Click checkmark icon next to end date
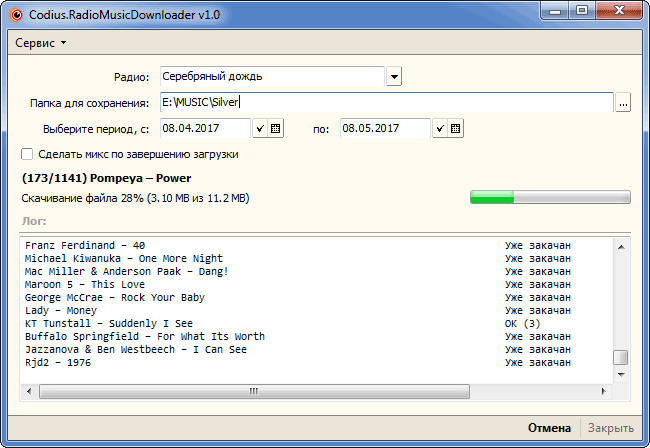Image resolution: width=650 pixels, height=448 pixels. 440,129
